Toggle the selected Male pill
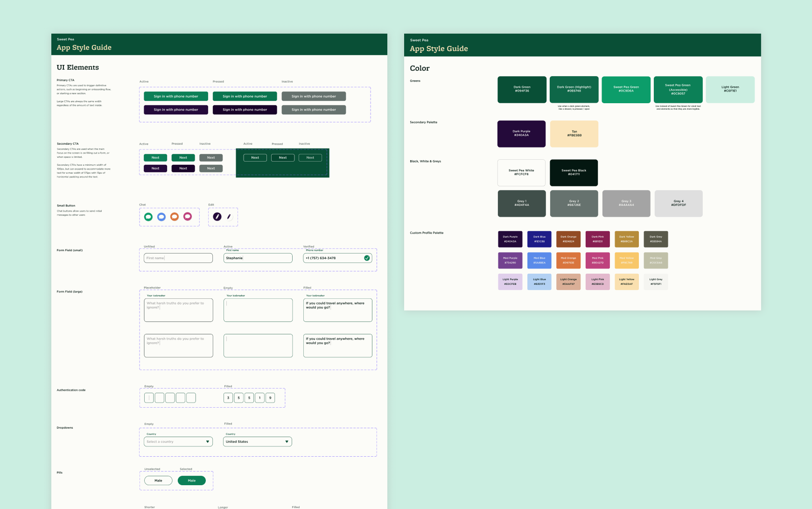The height and width of the screenshot is (509, 812). pyautogui.click(x=192, y=480)
